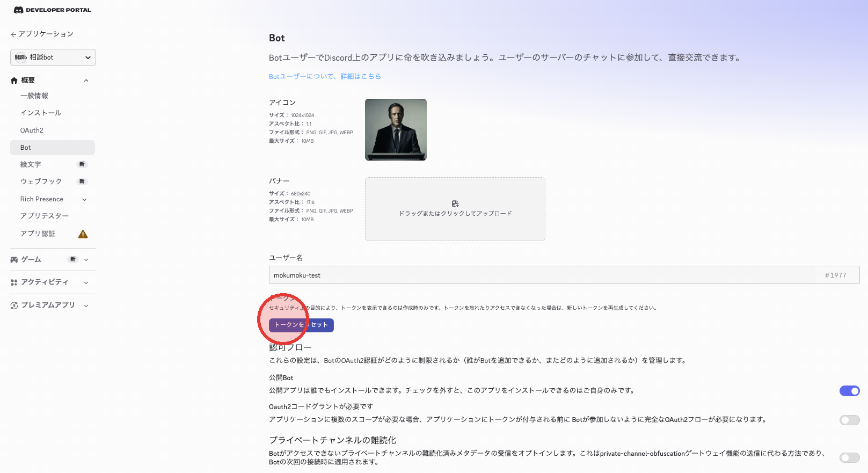Collapse the 概要 section chevron
Image resolution: width=868 pixels, height=473 pixels.
86,81
